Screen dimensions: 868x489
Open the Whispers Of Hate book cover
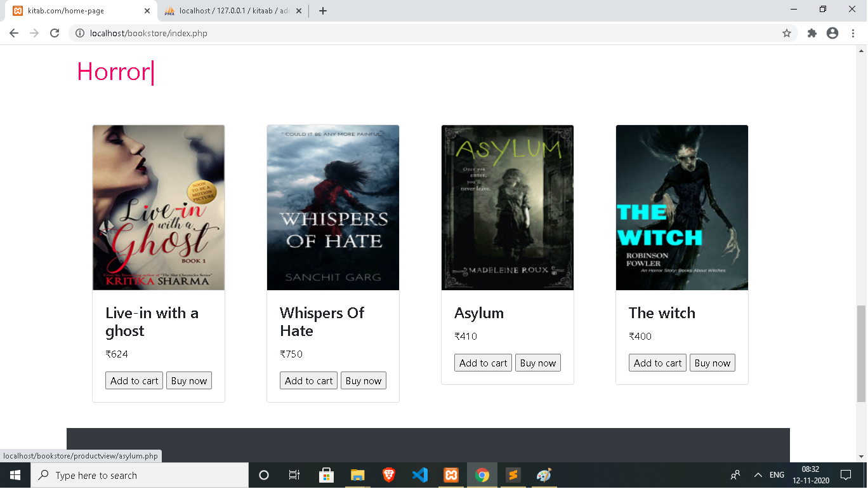pos(332,208)
